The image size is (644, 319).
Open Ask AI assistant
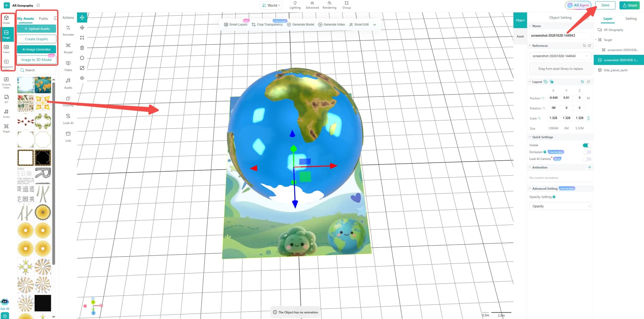coord(5,304)
